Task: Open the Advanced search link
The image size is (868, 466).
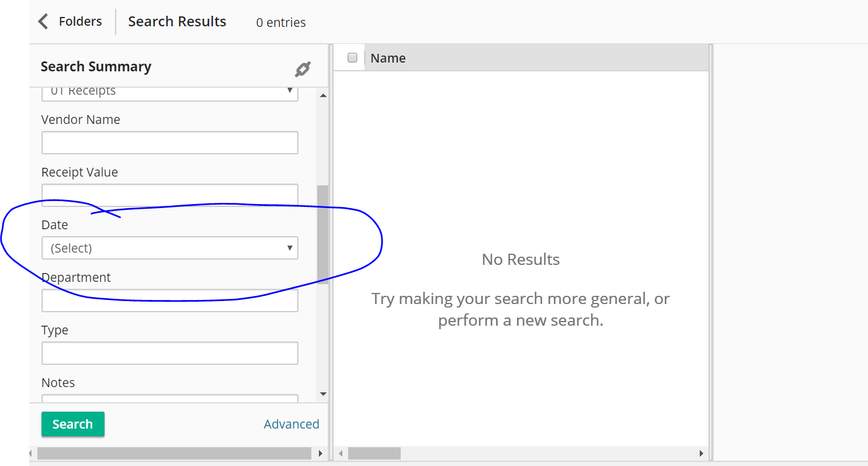Action: tap(291, 424)
